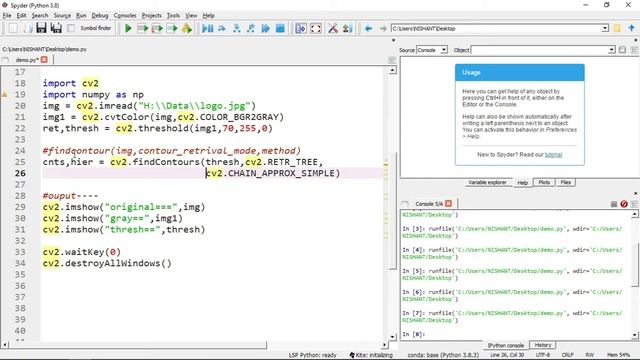The image size is (640, 360).
Task: Switch to the Plots tab
Action: click(x=544, y=182)
